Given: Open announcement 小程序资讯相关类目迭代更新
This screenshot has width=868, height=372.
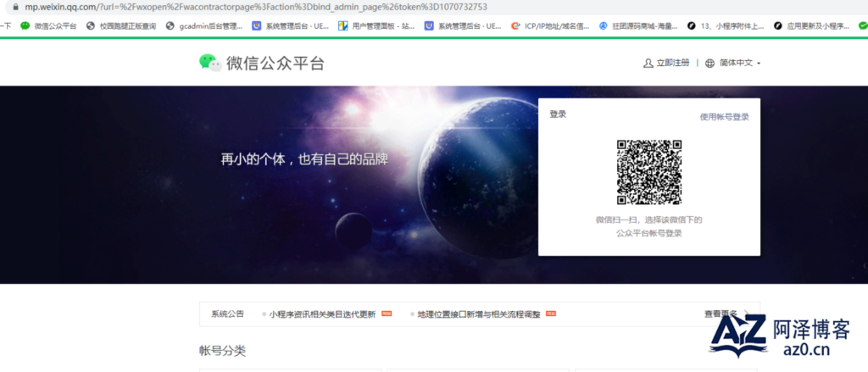Looking at the screenshot, I should coord(322,314).
